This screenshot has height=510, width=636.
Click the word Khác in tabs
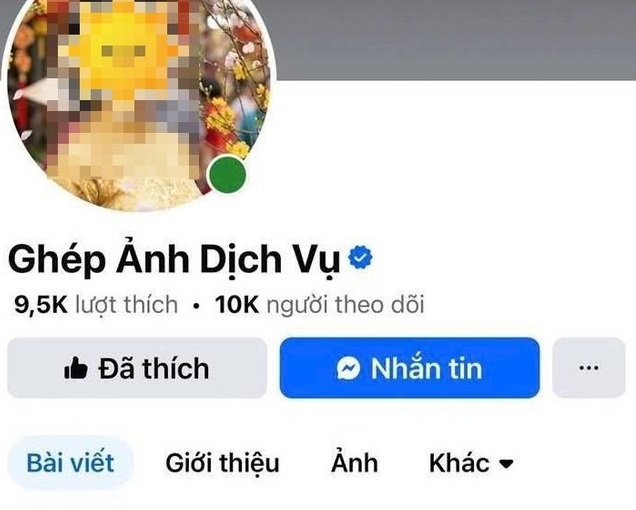pyautogui.click(x=459, y=463)
